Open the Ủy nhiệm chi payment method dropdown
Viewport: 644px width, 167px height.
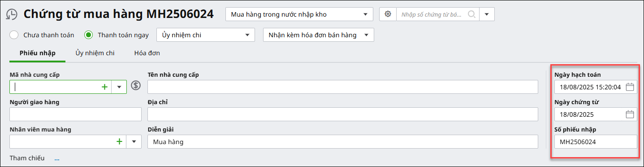pyautogui.click(x=206, y=35)
